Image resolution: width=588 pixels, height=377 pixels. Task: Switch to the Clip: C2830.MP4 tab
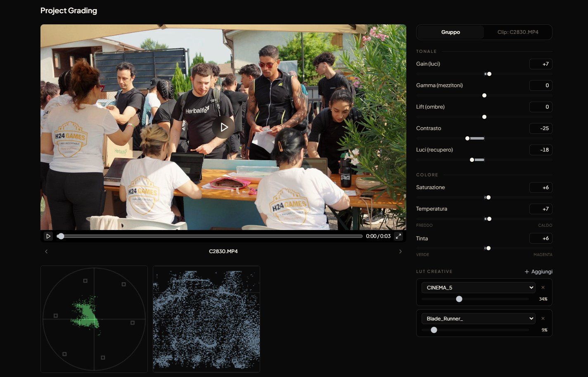click(x=518, y=32)
